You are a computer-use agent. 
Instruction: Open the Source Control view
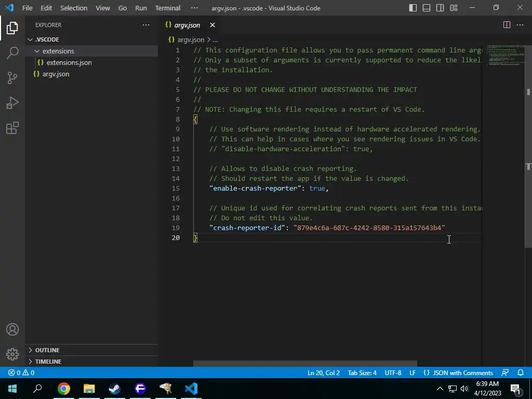pos(12,78)
